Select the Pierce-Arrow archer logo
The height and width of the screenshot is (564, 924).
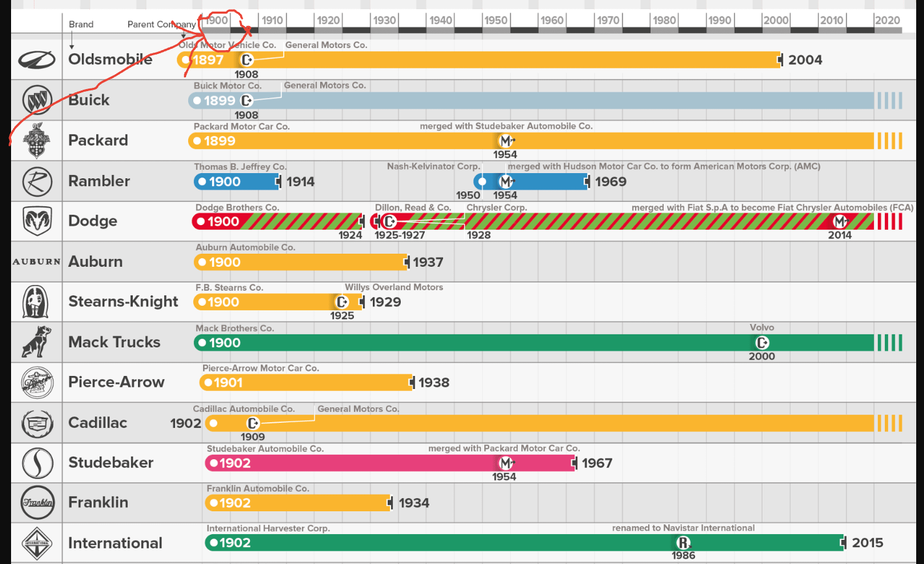click(37, 383)
